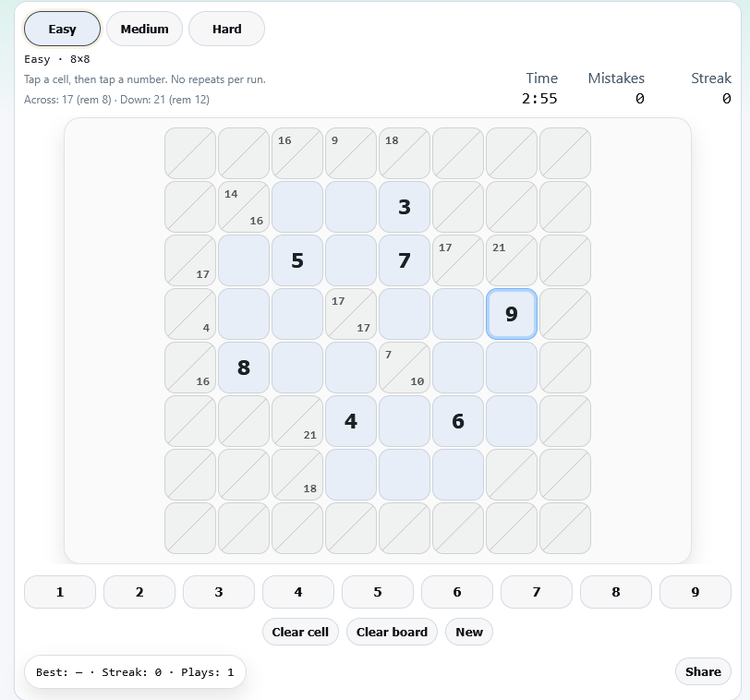Screen dimensions: 750x700
Task: Select the Medium difficulty level
Action: tap(144, 29)
